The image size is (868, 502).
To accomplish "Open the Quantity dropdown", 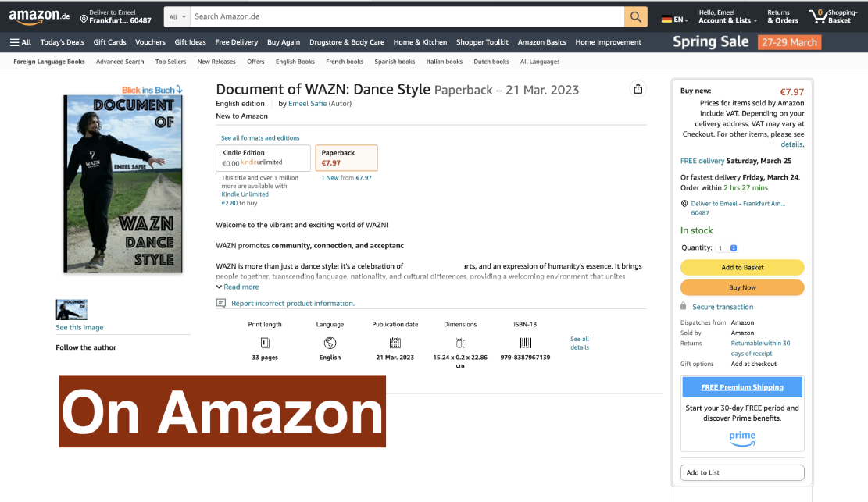I will [x=727, y=248].
